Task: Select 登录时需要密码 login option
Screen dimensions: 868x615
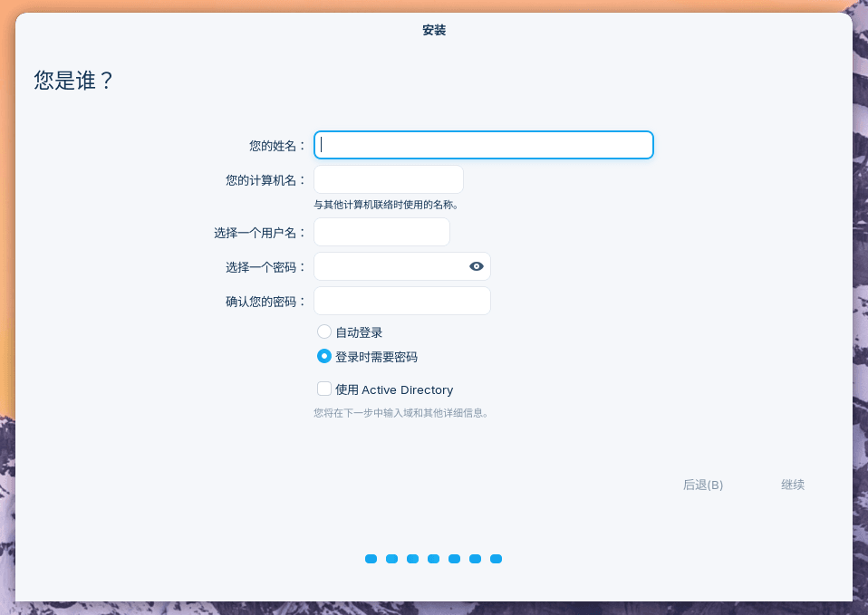Action: pos(323,356)
